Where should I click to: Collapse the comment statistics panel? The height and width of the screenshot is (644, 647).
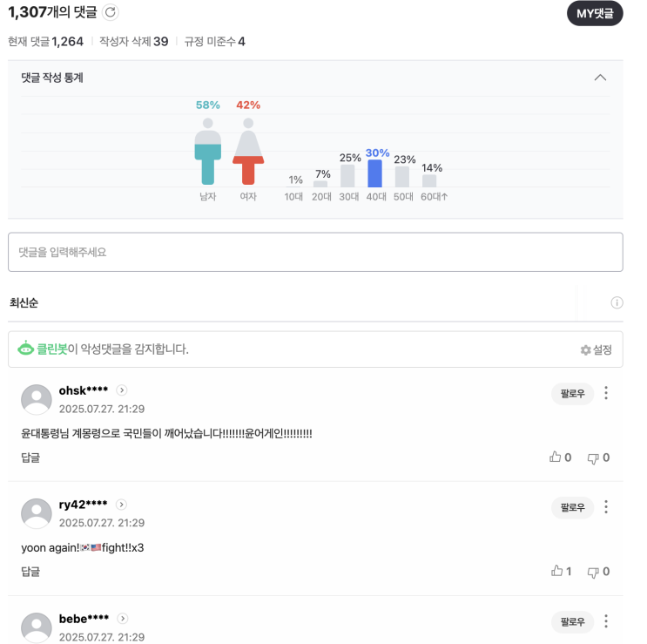tap(600, 78)
